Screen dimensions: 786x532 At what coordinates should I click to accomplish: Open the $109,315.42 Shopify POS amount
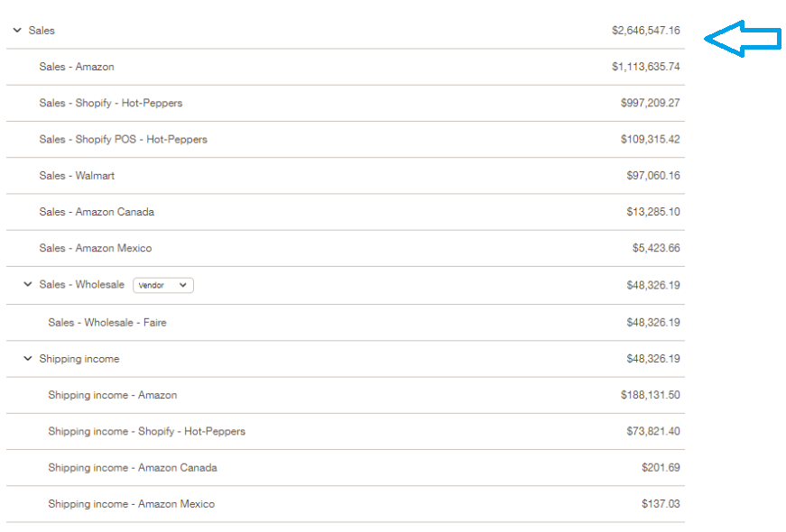pyautogui.click(x=650, y=140)
